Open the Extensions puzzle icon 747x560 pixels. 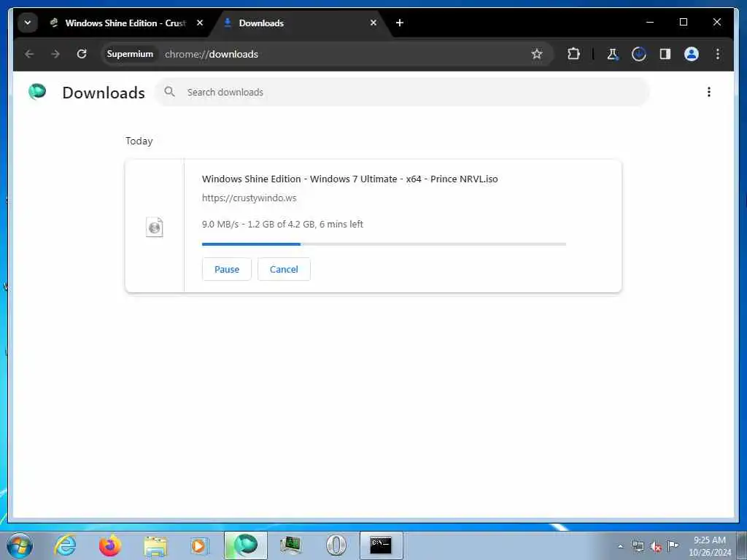pyautogui.click(x=573, y=54)
